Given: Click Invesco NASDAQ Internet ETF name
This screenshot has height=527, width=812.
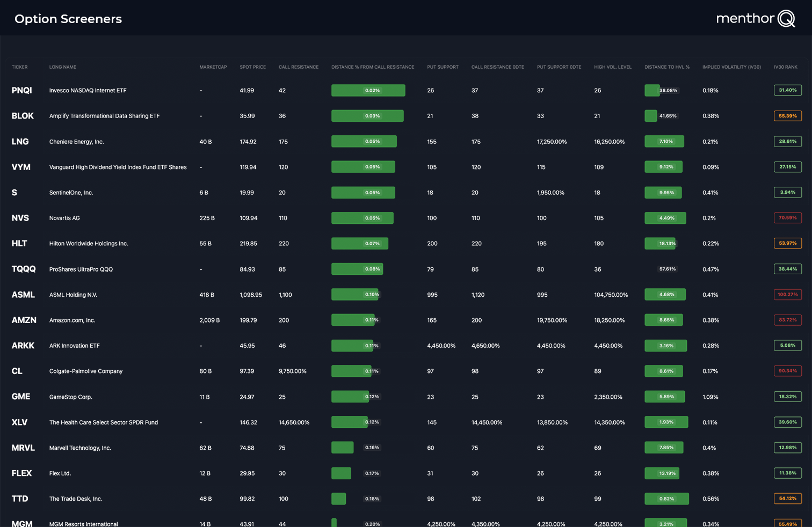Looking at the screenshot, I should 88,90.
